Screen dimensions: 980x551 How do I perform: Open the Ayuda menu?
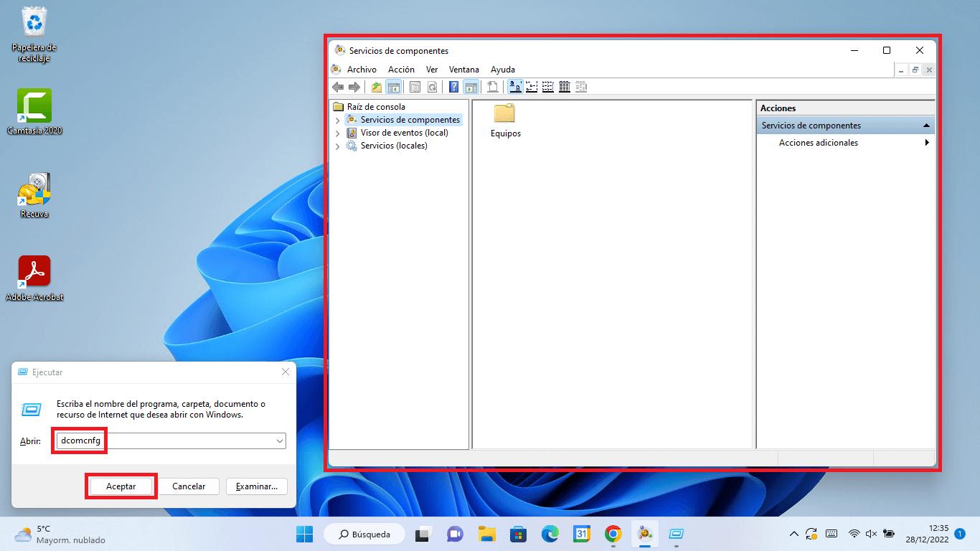503,70
